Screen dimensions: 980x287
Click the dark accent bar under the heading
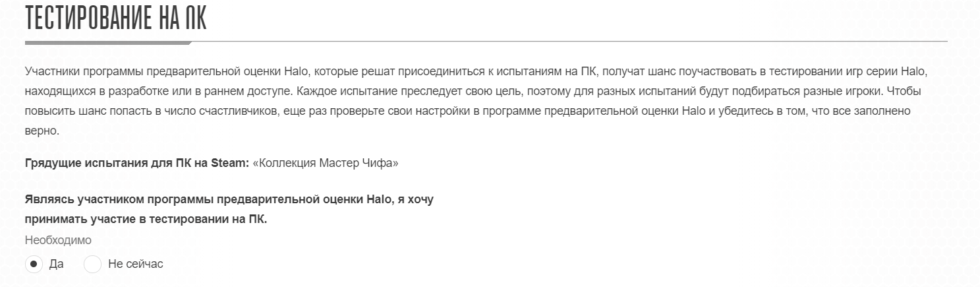tap(108, 43)
